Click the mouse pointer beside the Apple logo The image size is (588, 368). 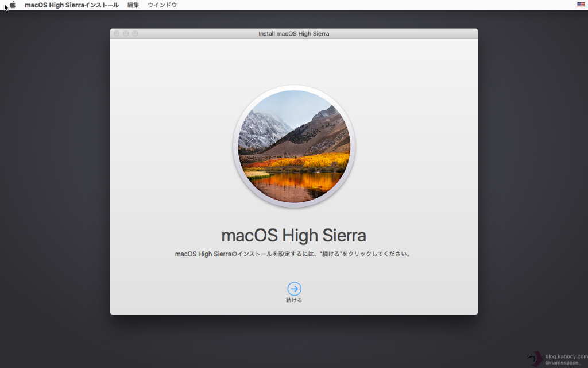(x=6, y=7)
